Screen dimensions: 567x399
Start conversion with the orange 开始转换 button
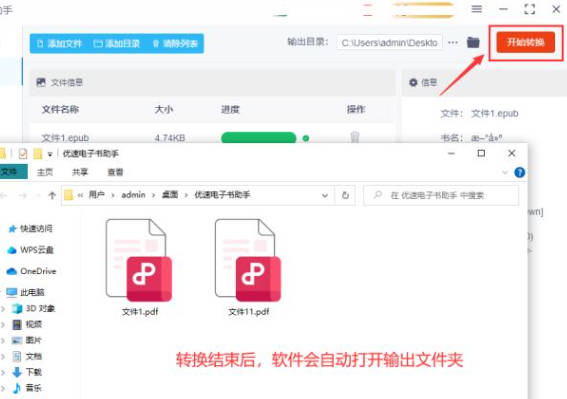pos(525,42)
